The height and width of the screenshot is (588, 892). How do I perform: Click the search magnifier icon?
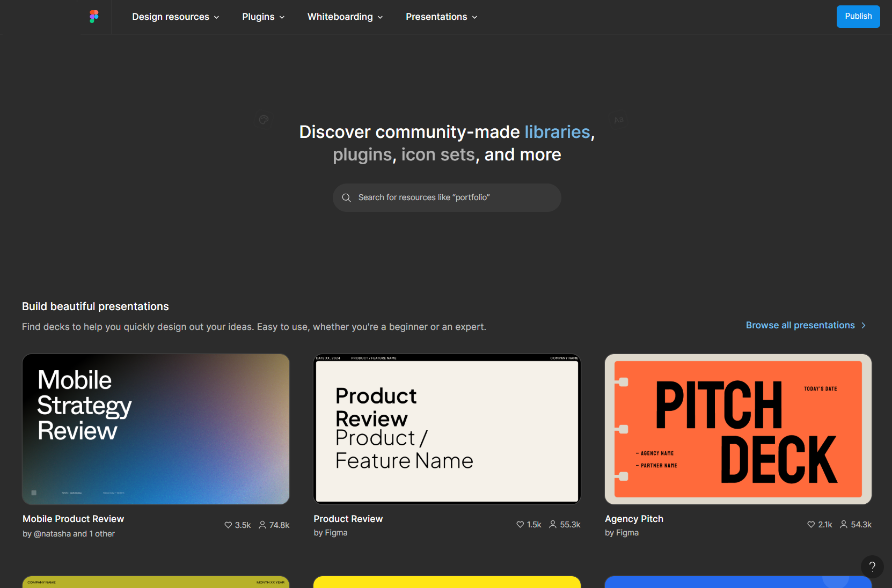[347, 197]
